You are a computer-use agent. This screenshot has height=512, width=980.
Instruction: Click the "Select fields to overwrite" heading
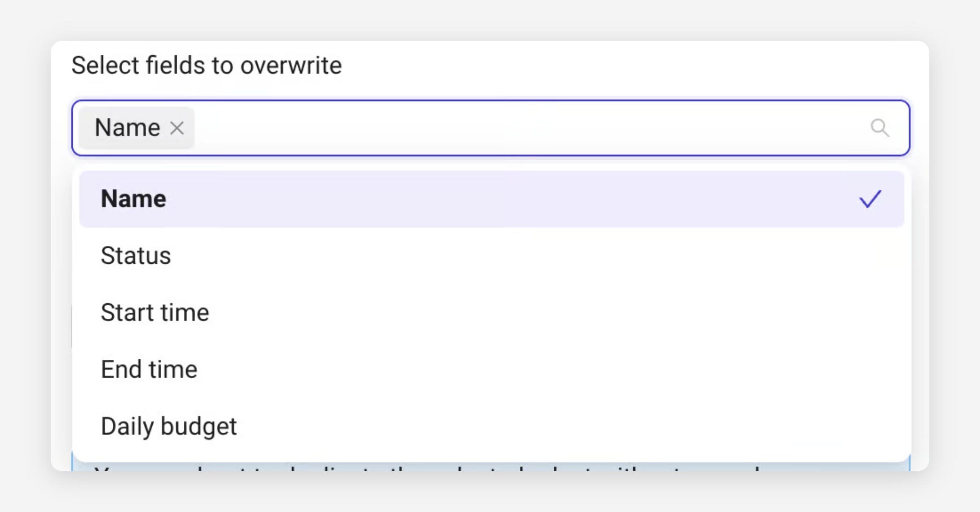[x=207, y=65]
